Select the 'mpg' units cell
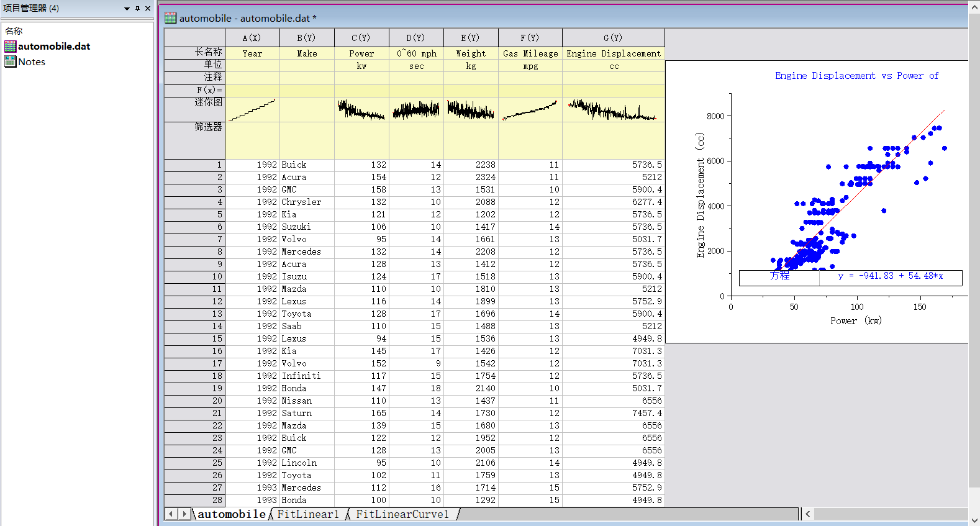The width and height of the screenshot is (980, 526). click(530, 66)
